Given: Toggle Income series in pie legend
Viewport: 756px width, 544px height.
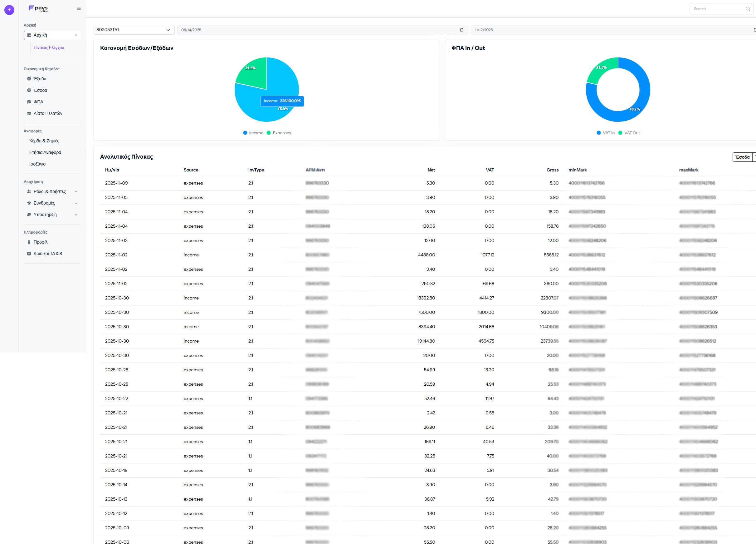Looking at the screenshot, I should (253, 133).
